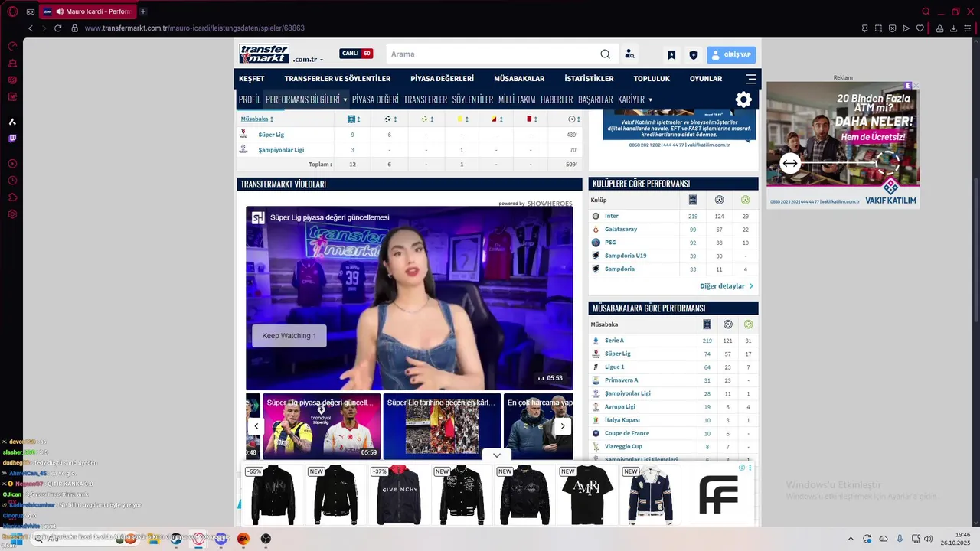This screenshot has height=551, width=980.
Task: Open the browser profile account icon
Action: tap(939, 28)
